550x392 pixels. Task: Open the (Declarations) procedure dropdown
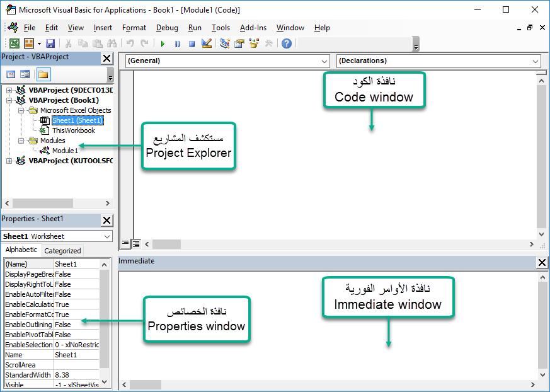click(536, 61)
